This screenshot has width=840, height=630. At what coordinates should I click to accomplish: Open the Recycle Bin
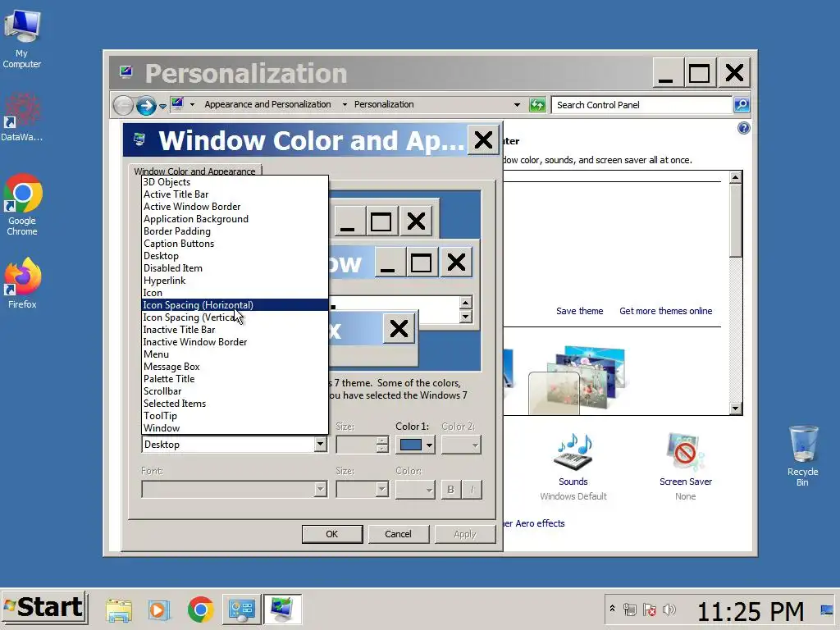pyautogui.click(x=802, y=455)
